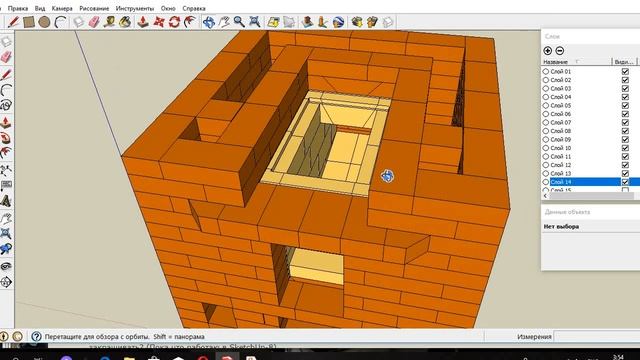Open the Рисование menu
Image resolution: width=640 pixels, height=360 pixels.
click(94, 8)
